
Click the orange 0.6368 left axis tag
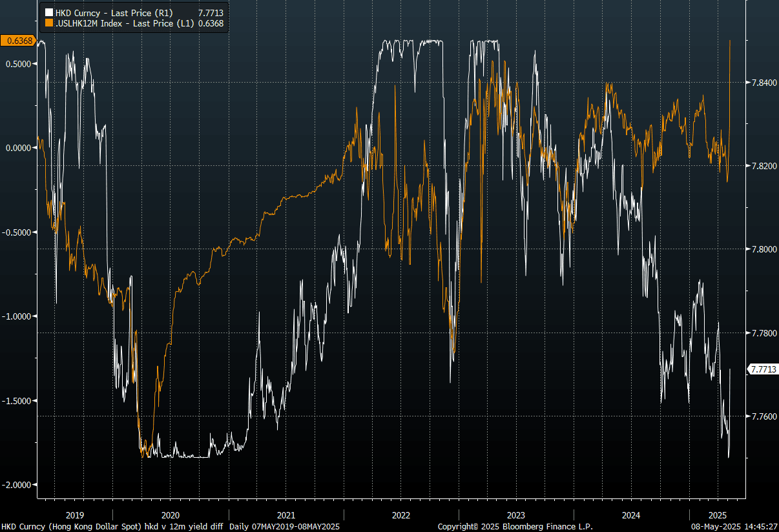tap(18, 41)
